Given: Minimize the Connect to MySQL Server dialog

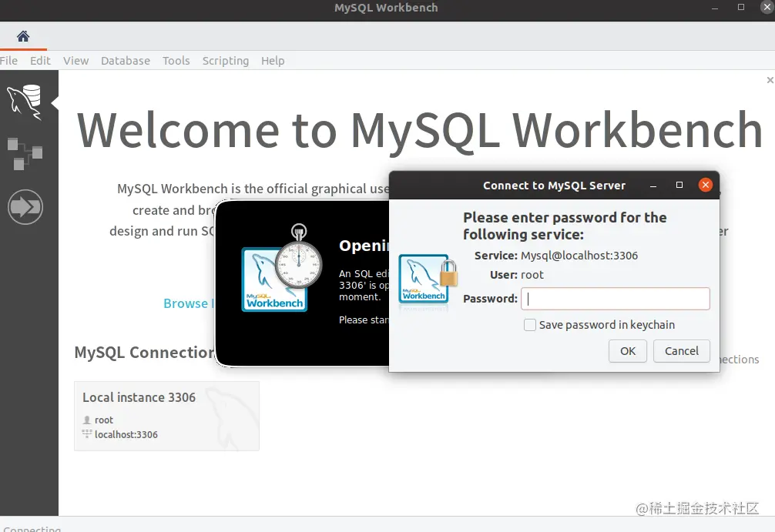Looking at the screenshot, I should click(x=653, y=186).
